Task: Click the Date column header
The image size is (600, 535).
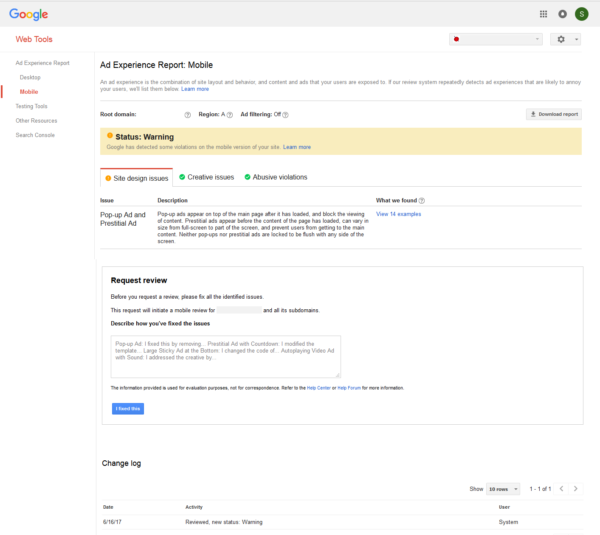Action: (x=108, y=507)
